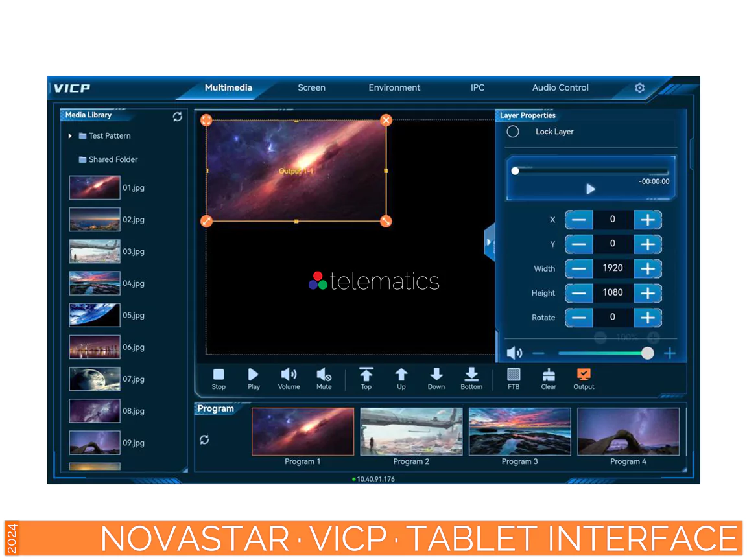Expand the Test Pattern folder
The width and height of the screenshot is (747, 560).
(70, 136)
